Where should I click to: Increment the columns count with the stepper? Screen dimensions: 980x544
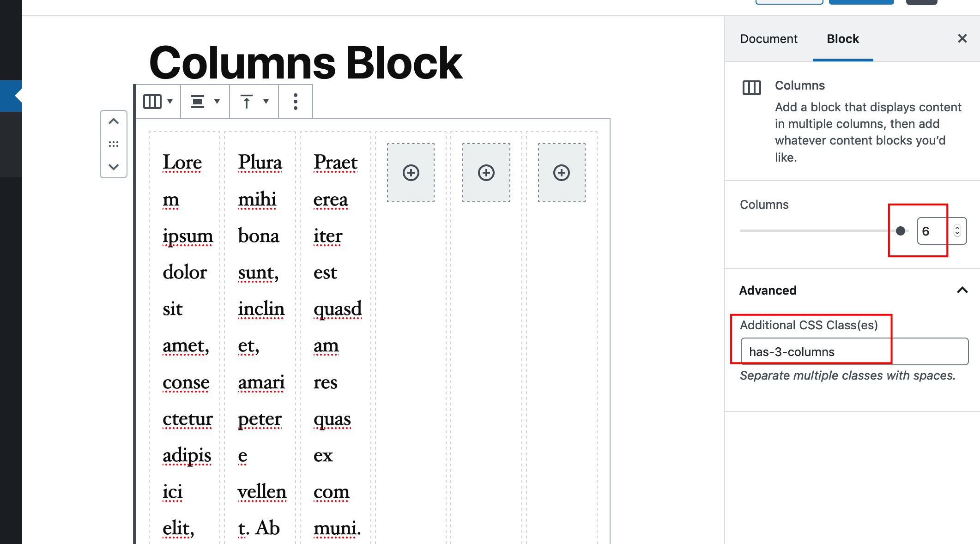click(957, 227)
